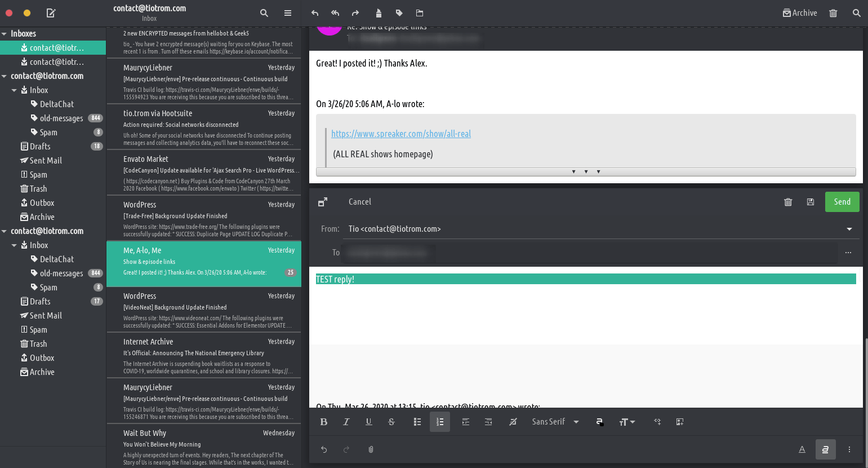Forward the open conversation
868x468 pixels.
pos(355,13)
